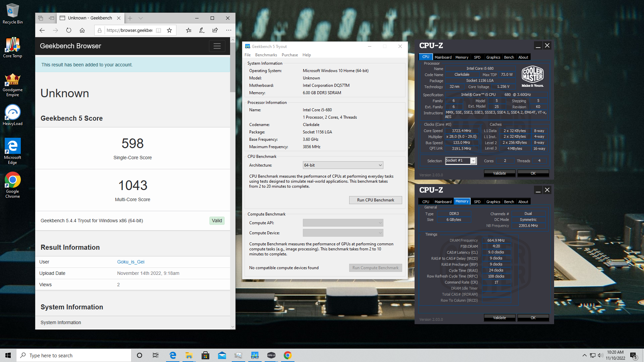Click the share page icon
644x362 pixels.
pos(215,30)
